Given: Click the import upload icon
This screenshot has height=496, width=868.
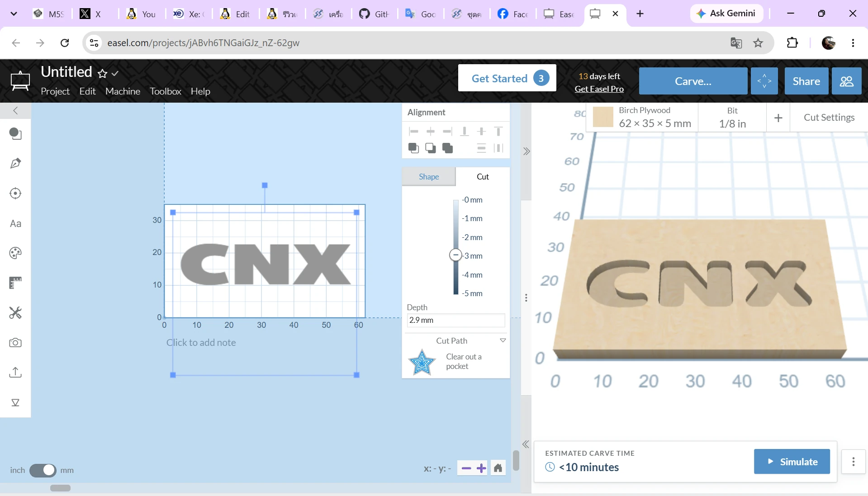Looking at the screenshot, I should click(x=15, y=372).
